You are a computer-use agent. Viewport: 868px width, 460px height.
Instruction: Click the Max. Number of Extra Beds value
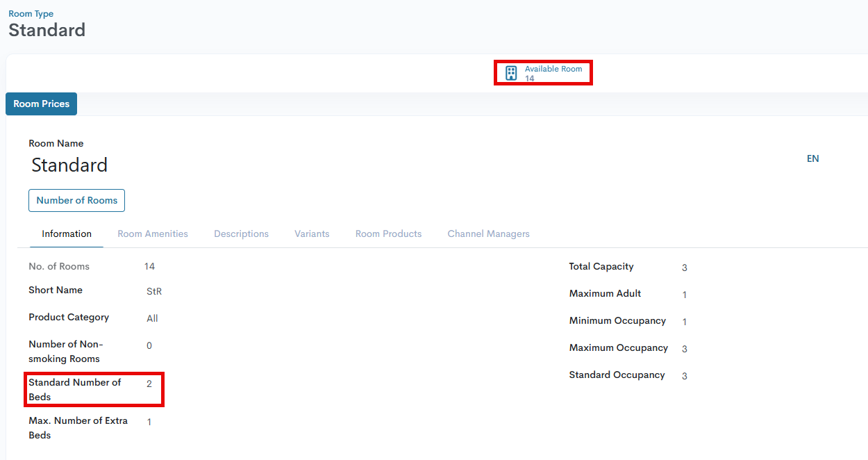click(149, 422)
